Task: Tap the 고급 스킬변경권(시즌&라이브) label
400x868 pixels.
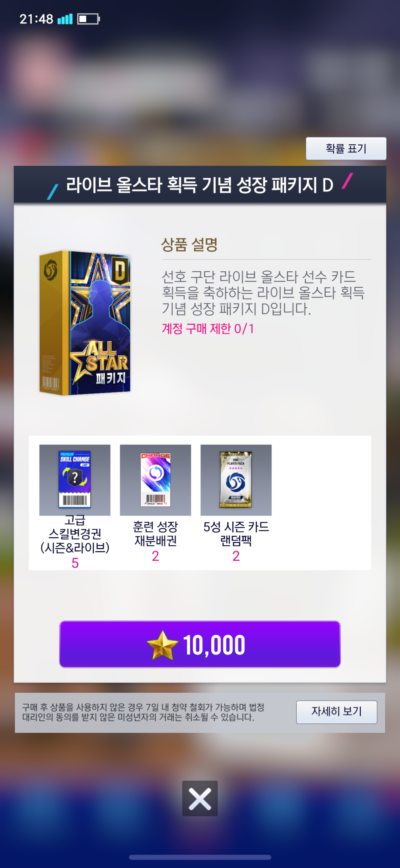Action: (x=75, y=534)
